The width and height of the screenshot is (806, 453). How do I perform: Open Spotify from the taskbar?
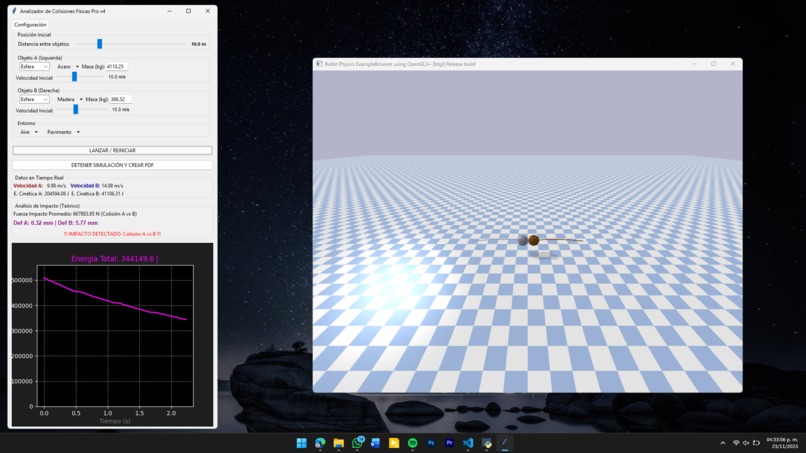412,443
